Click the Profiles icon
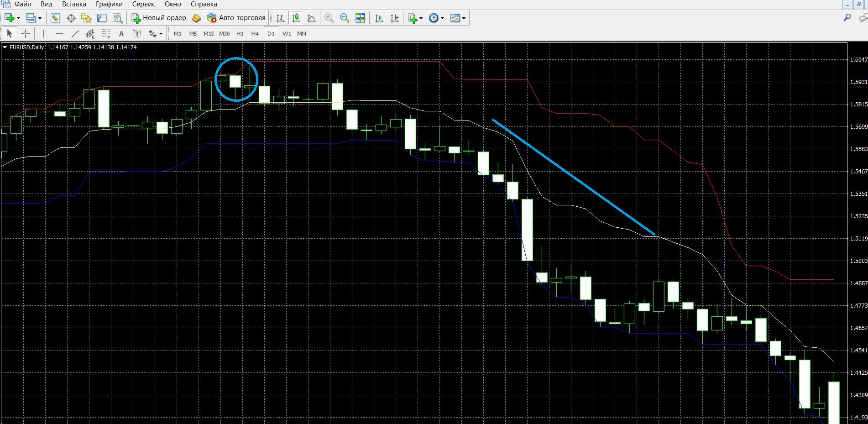Screen dimensions: 868x424 (x=31, y=18)
